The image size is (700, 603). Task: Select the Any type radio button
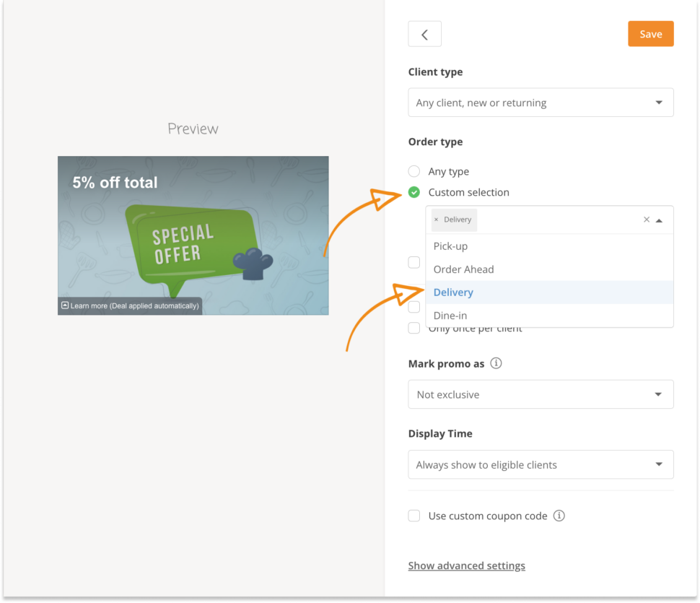[414, 171]
